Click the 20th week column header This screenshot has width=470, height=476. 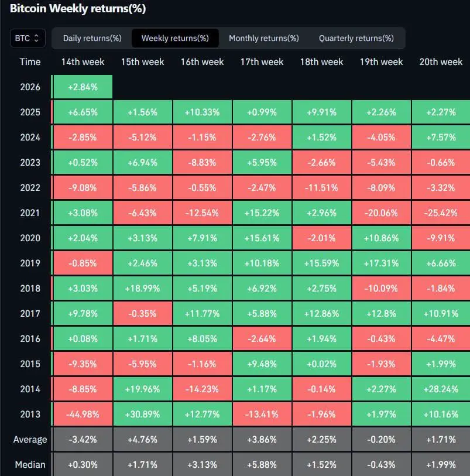pos(441,62)
